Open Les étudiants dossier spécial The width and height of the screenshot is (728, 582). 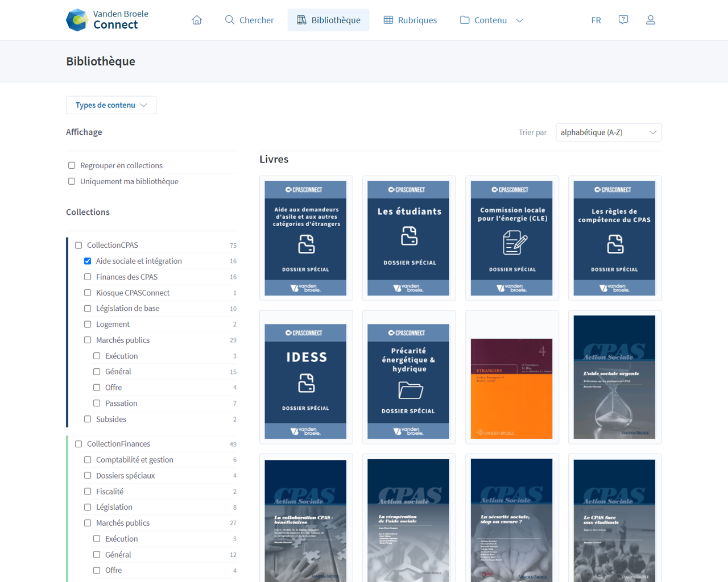[409, 238]
